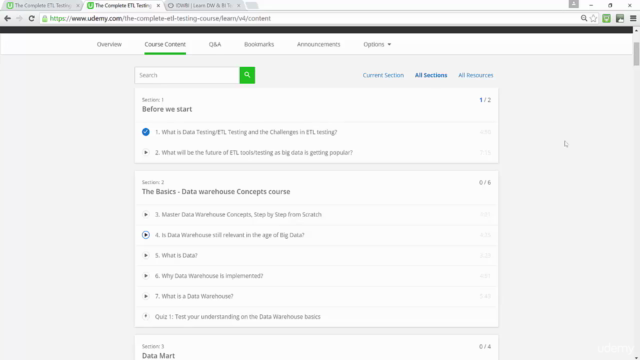Image resolution: width=640 pixels, height=360 pixels.
Task: Click the green shield extension icon
Action: tap(607, 18)
